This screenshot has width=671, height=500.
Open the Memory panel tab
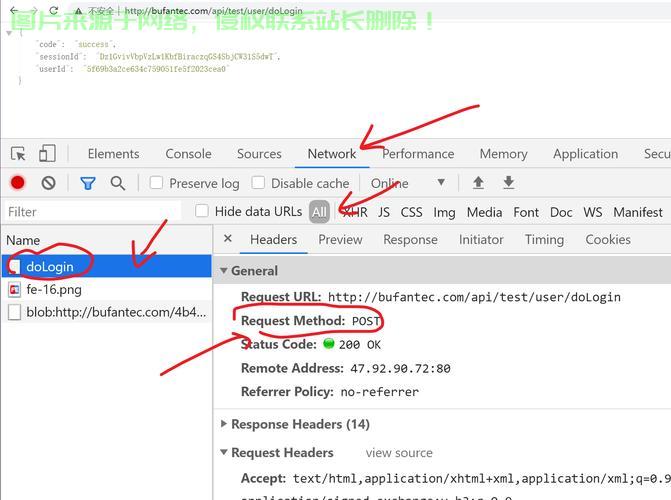[x=503, y=154]
